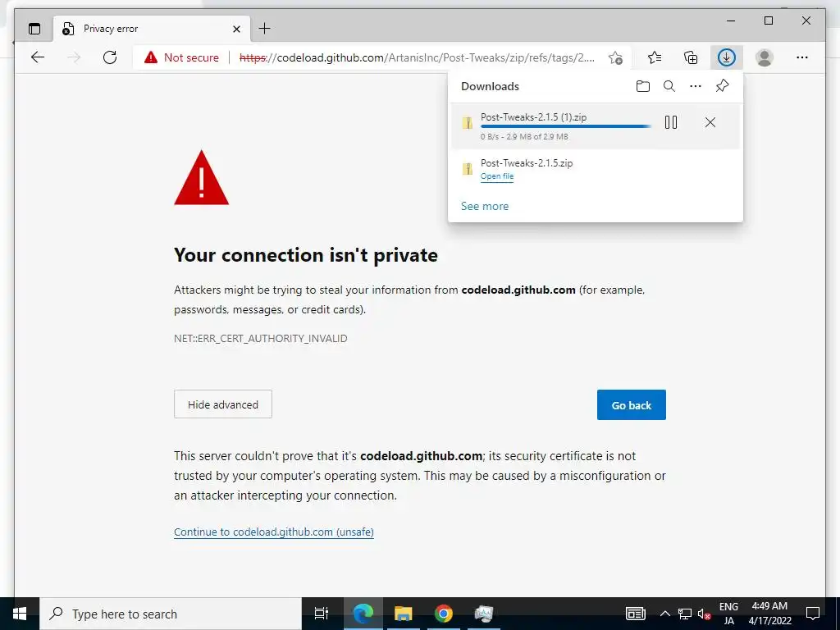Screen dimensions: 840x630
Task: Open the Favorites list icon
Action: (x=654, y=57)
